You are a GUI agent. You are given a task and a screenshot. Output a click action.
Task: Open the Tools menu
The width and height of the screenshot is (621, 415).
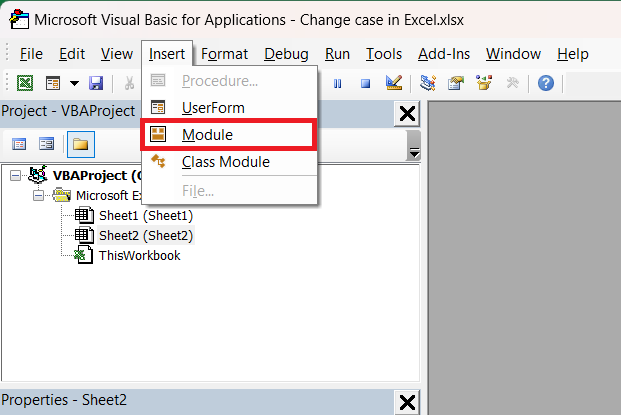tap(384, 54)
